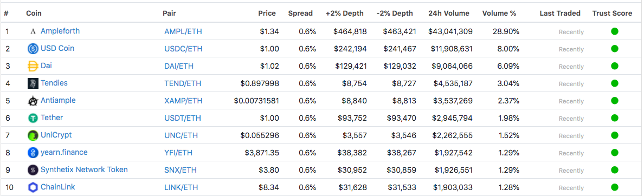The height and width of the screenshot is (196, 644).
Task: Sort by the Spread column header
Action: 300,13
